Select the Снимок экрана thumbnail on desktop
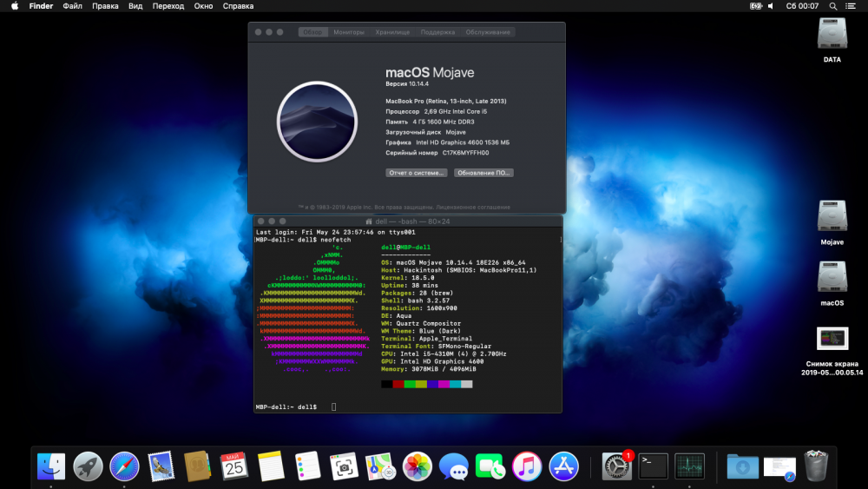 832,339
